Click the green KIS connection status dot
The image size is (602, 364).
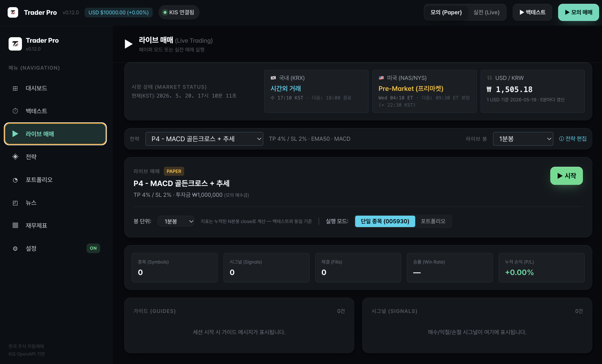click(x=165, y=12)
